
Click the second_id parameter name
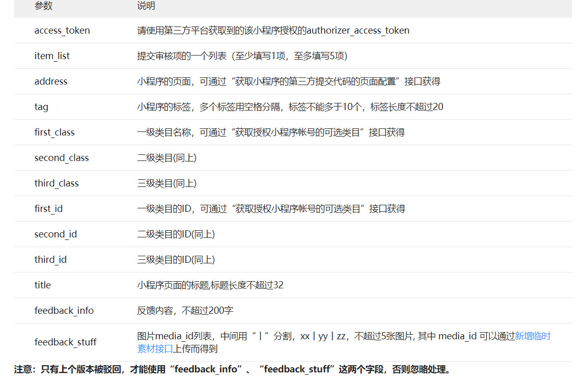55,234
